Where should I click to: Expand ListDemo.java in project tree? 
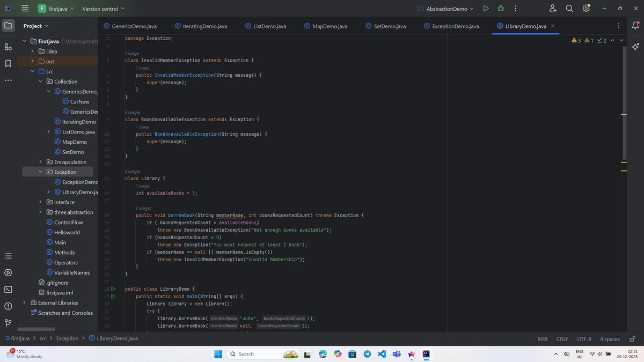coord(48,132)
